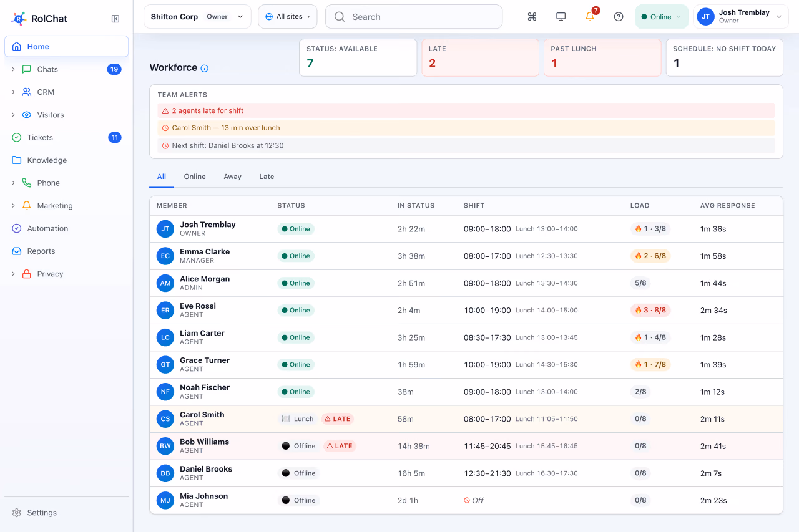The image size is (799, 532).
Task: Click the Knowledge folder icon
Action: tap(17, 160)
